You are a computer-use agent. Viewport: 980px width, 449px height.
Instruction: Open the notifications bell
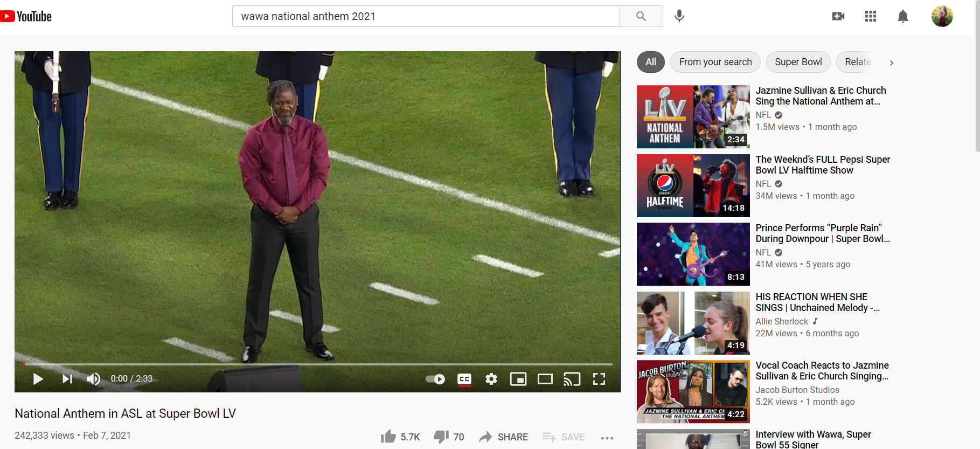point(903,16)
